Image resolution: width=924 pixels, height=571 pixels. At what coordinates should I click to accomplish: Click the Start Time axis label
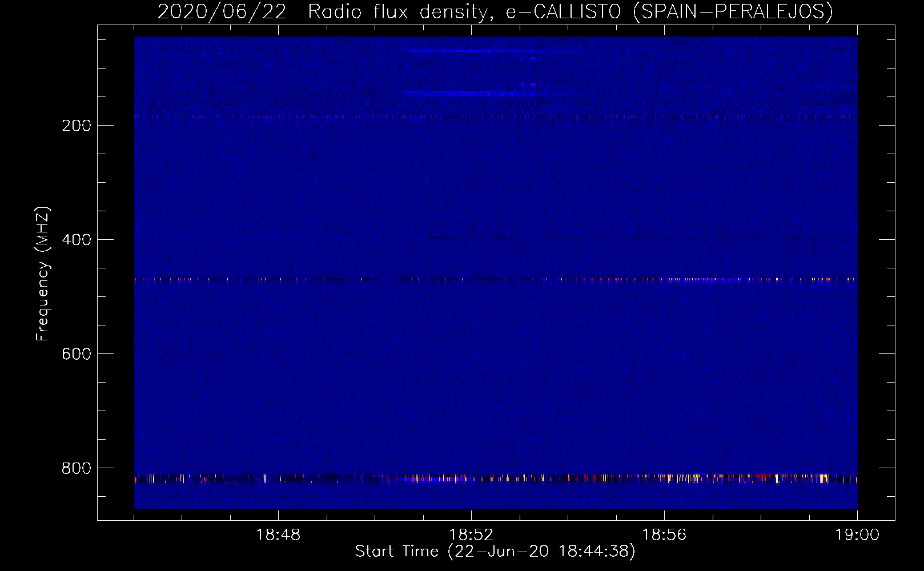[495, 552]
